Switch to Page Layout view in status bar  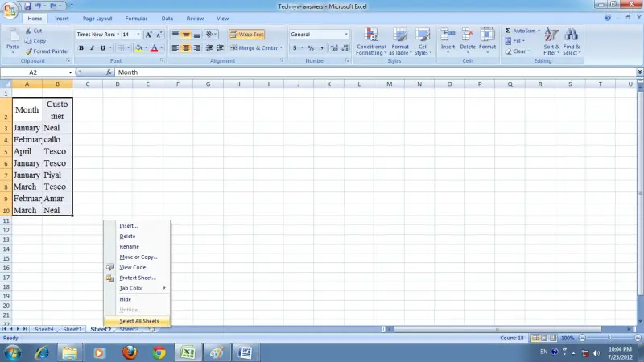click(x=544, y=338)
